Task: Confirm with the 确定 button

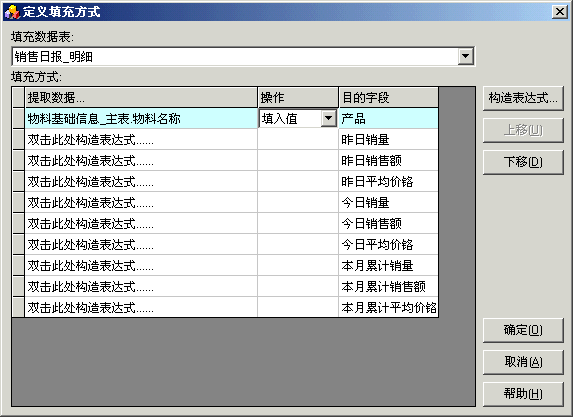Action: pos(523,330)
